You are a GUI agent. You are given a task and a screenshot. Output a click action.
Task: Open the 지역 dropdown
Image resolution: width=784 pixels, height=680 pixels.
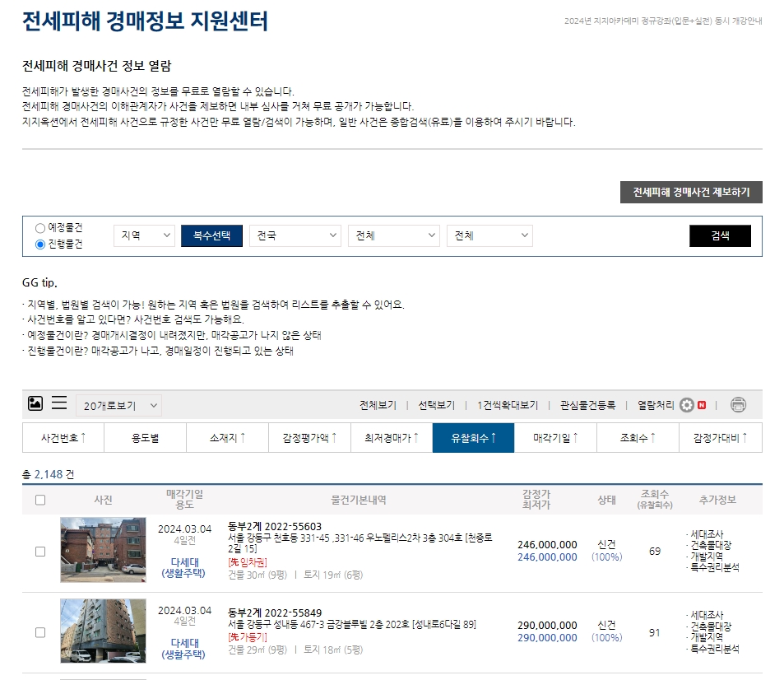(143, 235)
